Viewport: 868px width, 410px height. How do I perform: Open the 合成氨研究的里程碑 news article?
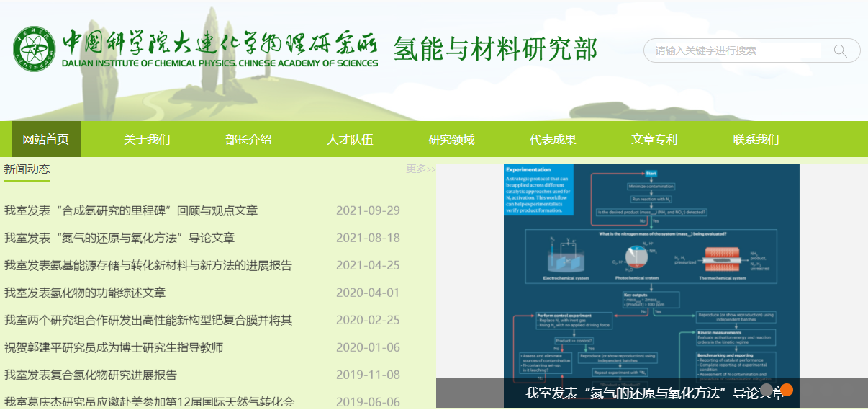pyautogui.click(x=131, y=210)
